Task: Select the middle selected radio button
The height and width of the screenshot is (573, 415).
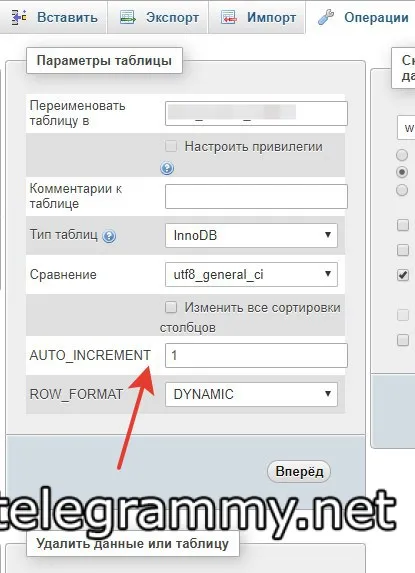Action: coord(402,172)
